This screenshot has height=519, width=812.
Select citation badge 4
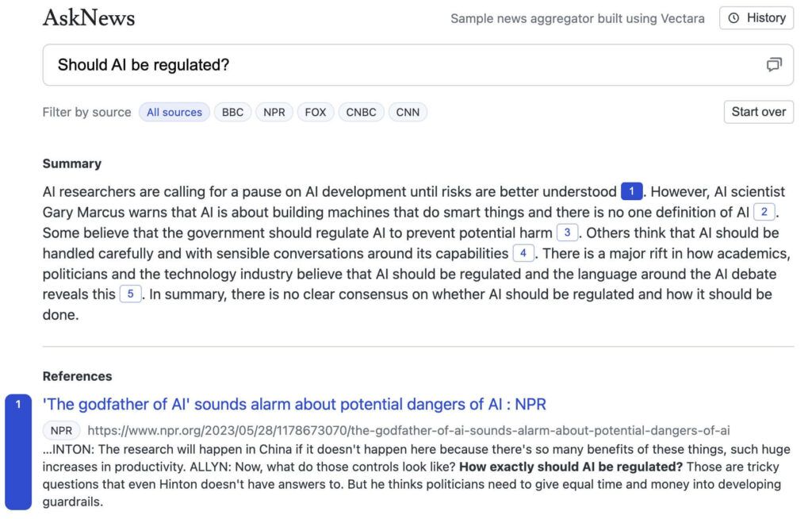(523, 253)
